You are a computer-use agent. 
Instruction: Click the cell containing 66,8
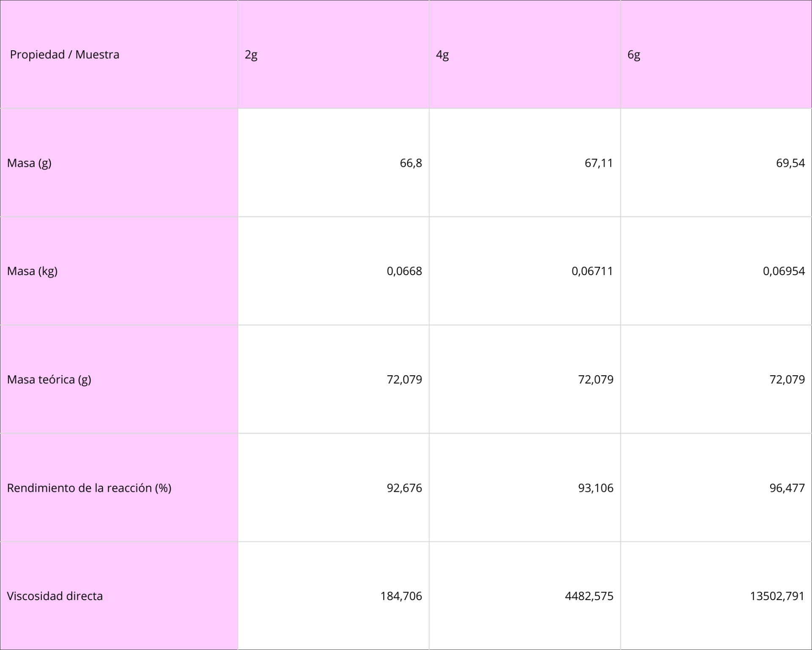333,163
